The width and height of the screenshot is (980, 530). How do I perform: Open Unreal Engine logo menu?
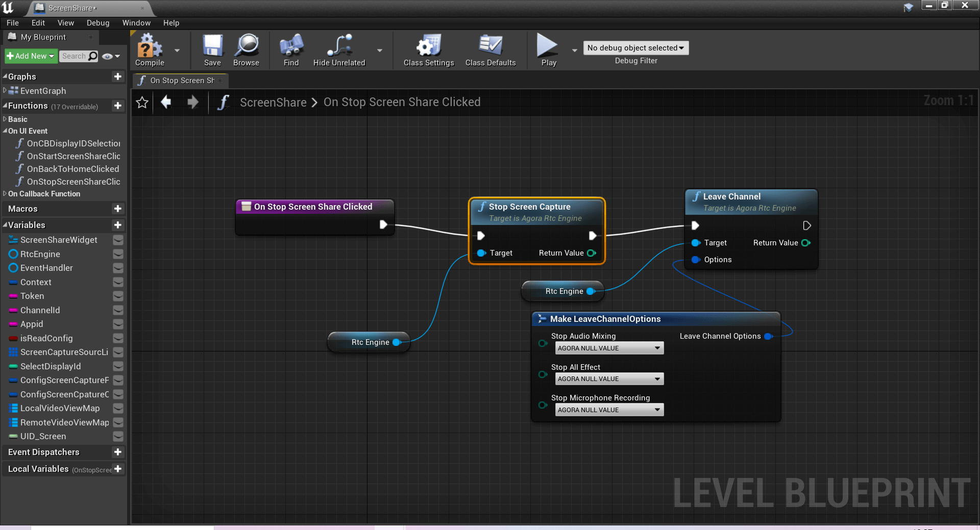[x=8, y=8]
